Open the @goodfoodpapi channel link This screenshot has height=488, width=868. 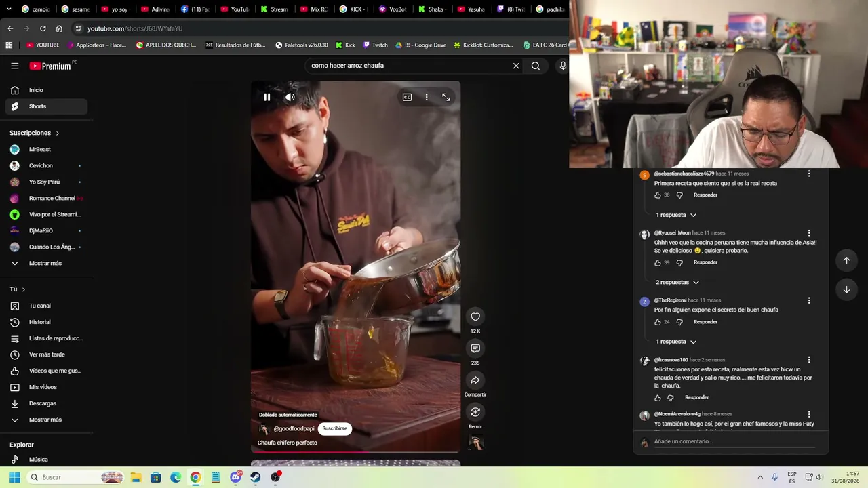point(294,429)
